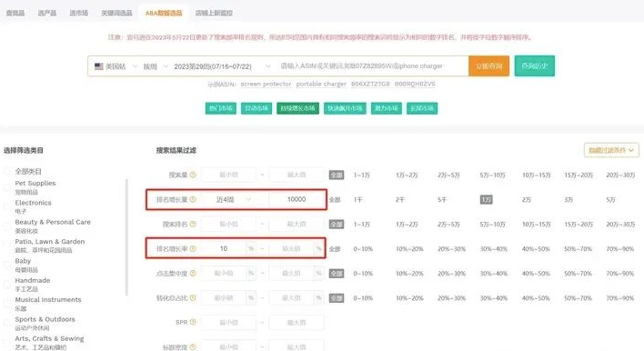
Task: Collapse filters with 隐藏过滤条件 button
Action: pos(611,150)
